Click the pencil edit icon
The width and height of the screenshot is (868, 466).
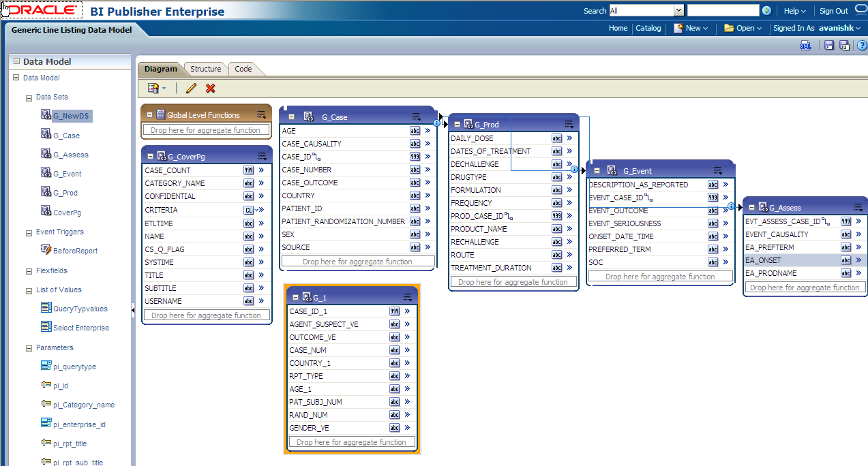(x=191, y=88)
